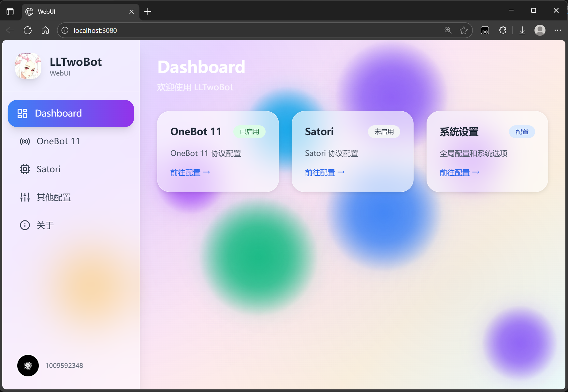
Task: Follow 前往配置 link on OneBot 11 card
Action: pyautogui.click(x=190, y=172)
